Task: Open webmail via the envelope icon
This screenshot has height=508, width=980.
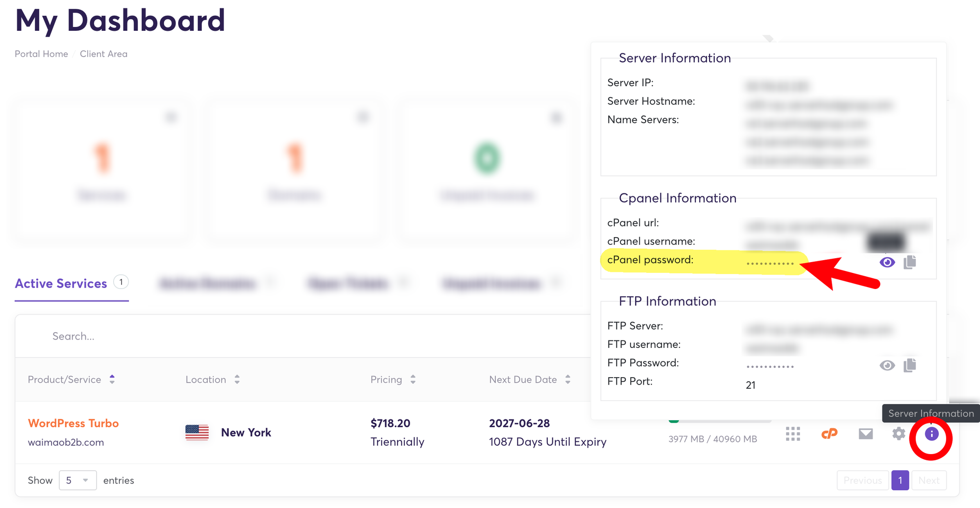Action: (865, 434)
